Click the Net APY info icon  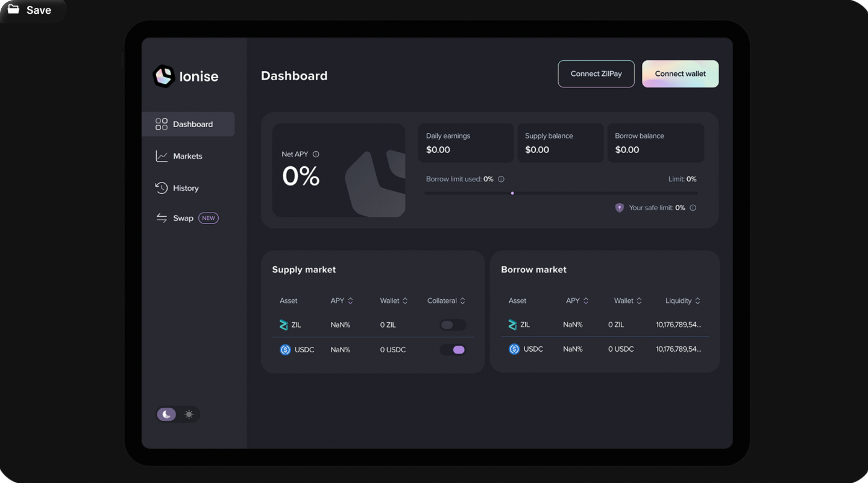tap(316, 154)
